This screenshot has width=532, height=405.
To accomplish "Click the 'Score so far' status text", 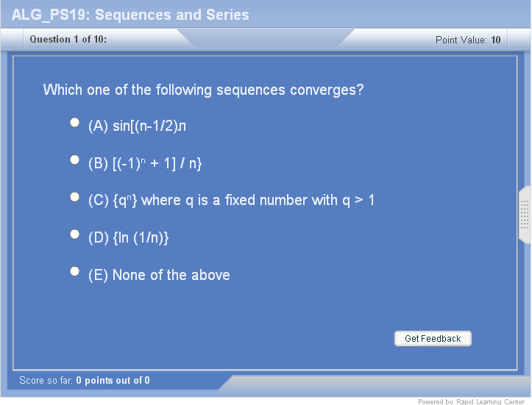I will [x=46, y=381].
